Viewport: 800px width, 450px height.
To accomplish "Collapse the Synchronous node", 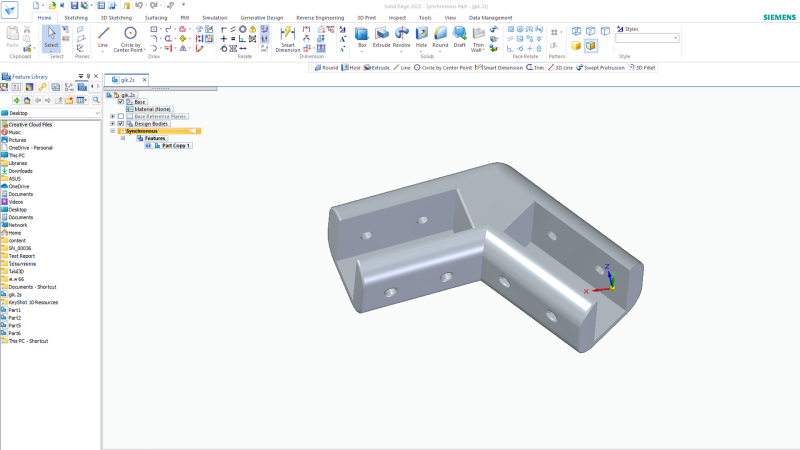I will 113,131.
